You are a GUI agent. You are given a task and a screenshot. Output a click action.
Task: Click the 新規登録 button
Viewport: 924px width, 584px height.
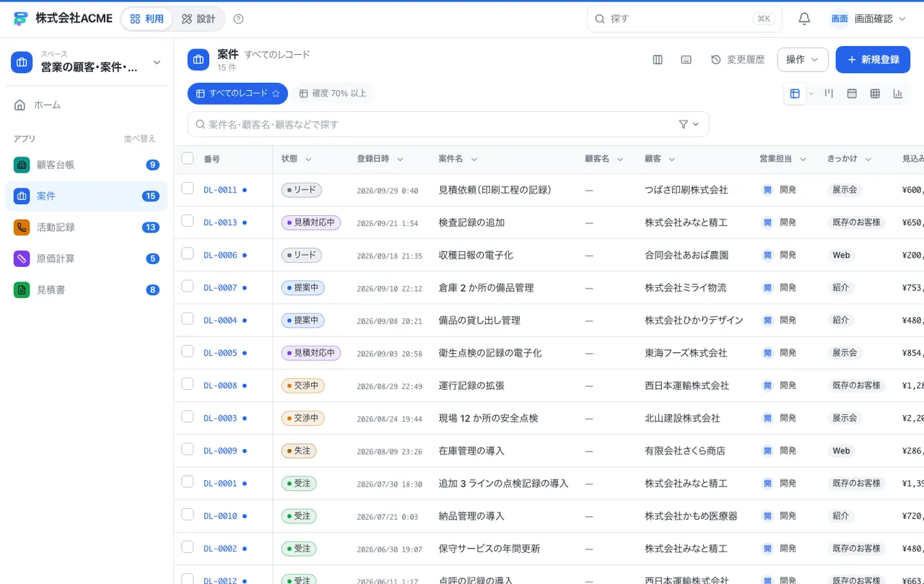click(873, 59)
